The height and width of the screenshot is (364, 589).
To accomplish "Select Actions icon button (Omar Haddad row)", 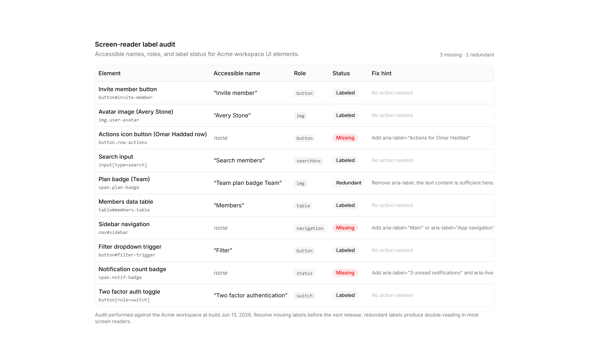I will [153, 134].
